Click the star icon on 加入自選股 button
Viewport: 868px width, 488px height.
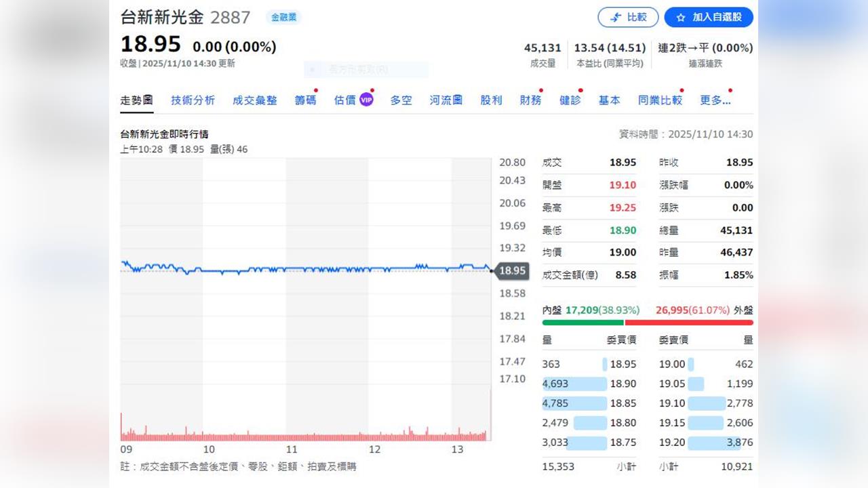tap(680, 18)
